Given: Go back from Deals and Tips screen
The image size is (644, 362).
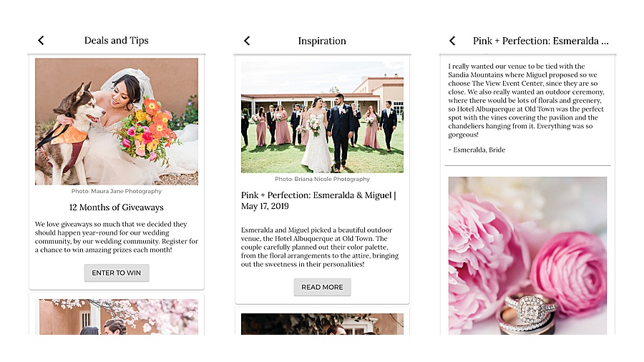Looking at the screenshot, I should point(41,40).
